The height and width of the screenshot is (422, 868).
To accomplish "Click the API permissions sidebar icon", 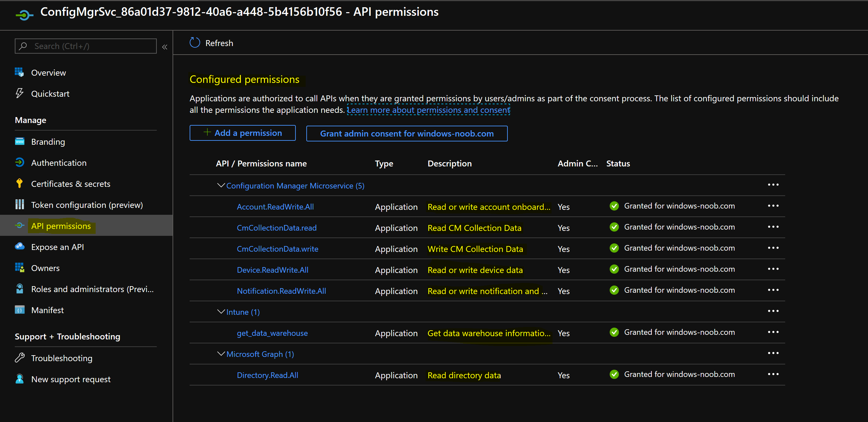I will (19, 225).
